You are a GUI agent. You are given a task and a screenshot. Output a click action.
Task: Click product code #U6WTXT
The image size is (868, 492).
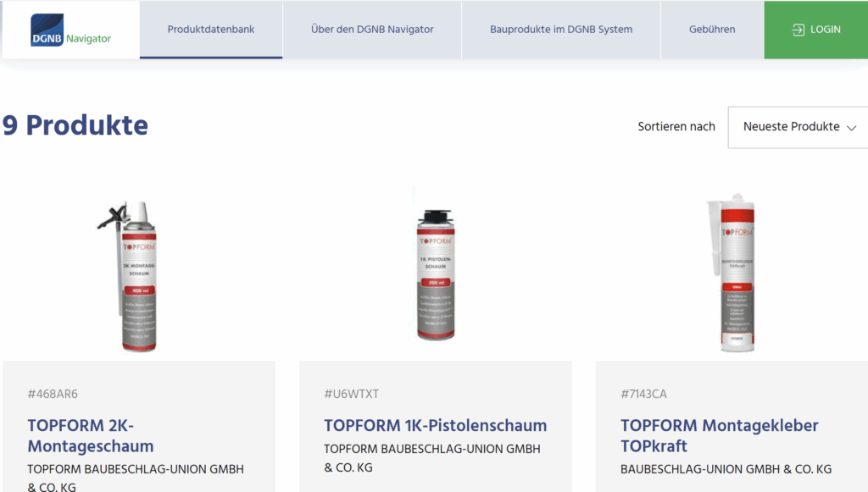click(x=352, y=394)
